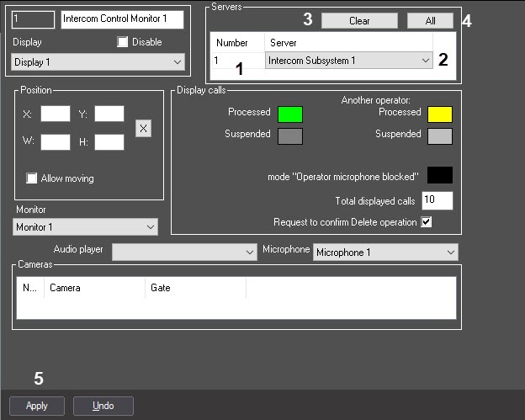Screen dimensions: 525x420
Task: Pick the dark gray Suspended color swatch
Action: [290, 136]
